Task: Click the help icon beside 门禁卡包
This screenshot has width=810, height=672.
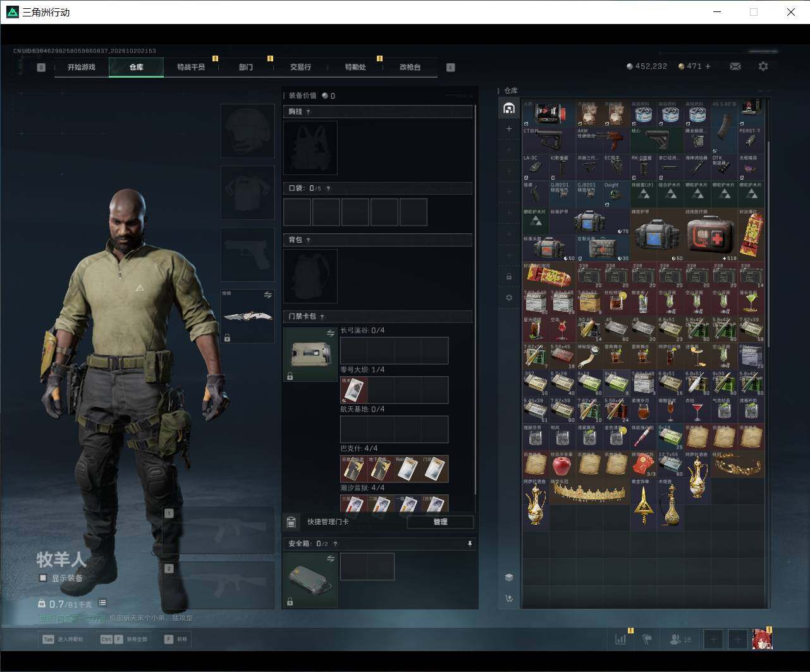Action: pyautogui.click(x=322, y=317)
